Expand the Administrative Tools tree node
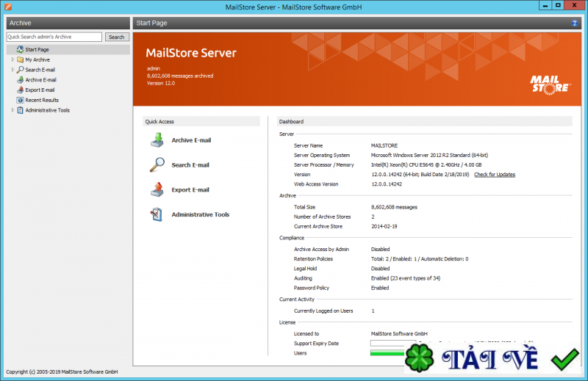This screenshot has width=588, height=381. [12, 110]
